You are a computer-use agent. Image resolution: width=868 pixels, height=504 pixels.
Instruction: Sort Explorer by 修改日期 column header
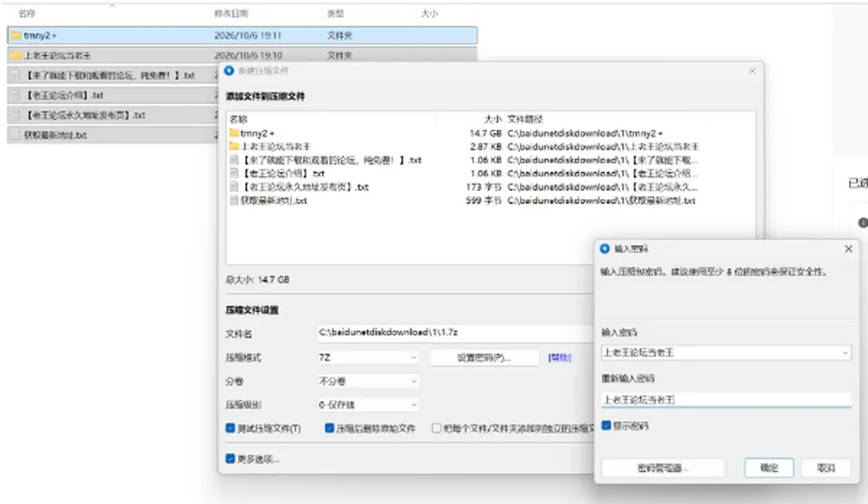click(x=231, y=14)
